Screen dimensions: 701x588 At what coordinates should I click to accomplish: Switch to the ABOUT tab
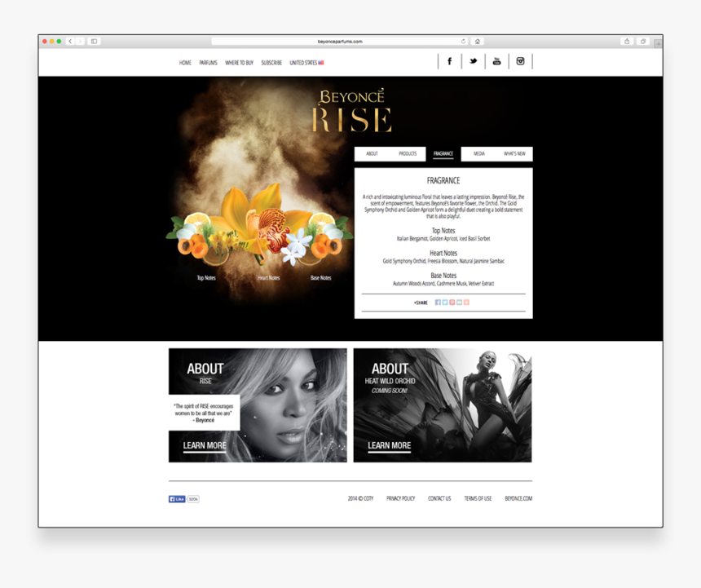(372, 154)
